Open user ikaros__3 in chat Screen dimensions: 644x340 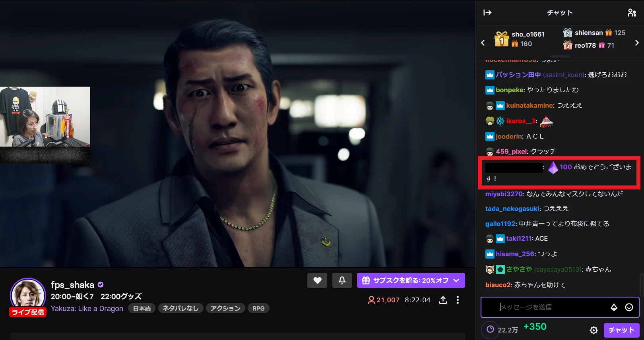tap(521, 121)
